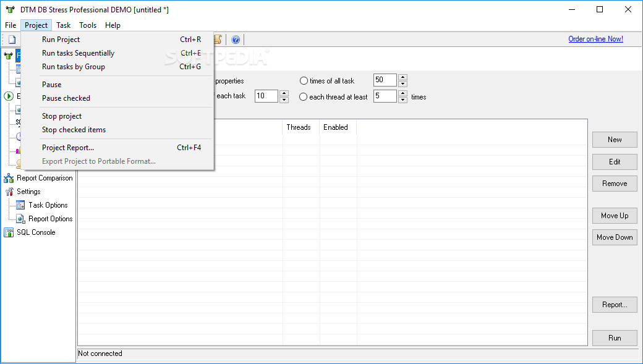This screenshot has height=364, width=643.
Task: Select the Pause menu entry
Action: click(x=117, y=85)
